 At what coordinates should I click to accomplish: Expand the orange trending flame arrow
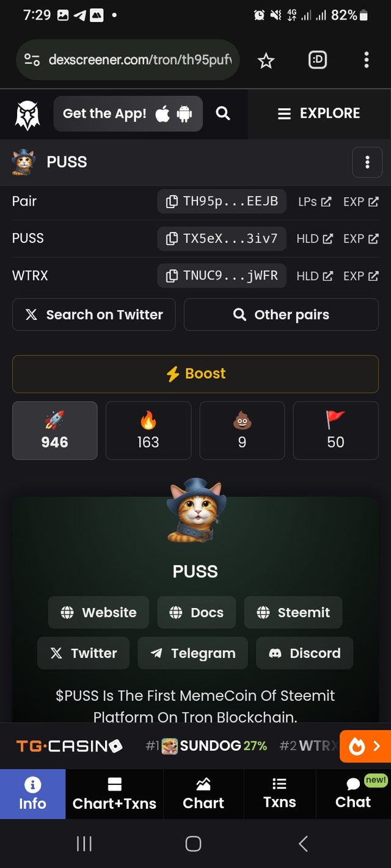[365, 746]
